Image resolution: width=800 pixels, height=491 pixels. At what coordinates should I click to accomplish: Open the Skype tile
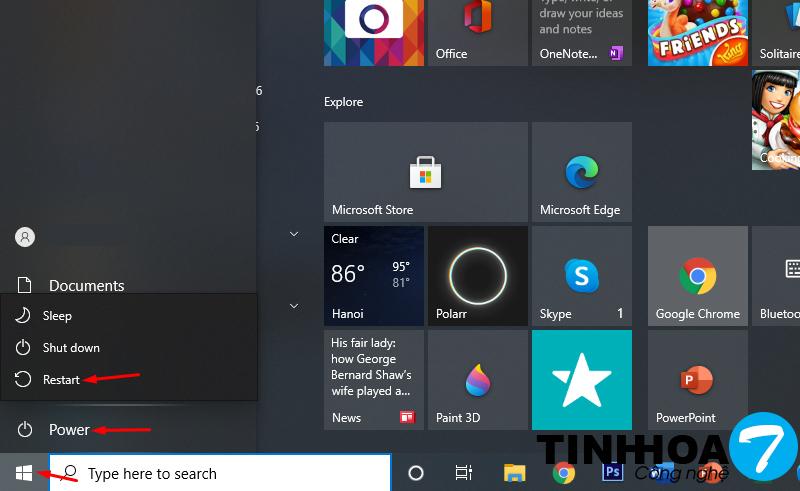581,276
